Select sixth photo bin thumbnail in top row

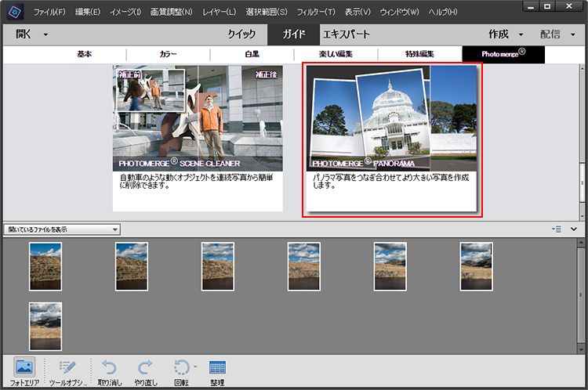pyautogui.click(x=476, y=266)
